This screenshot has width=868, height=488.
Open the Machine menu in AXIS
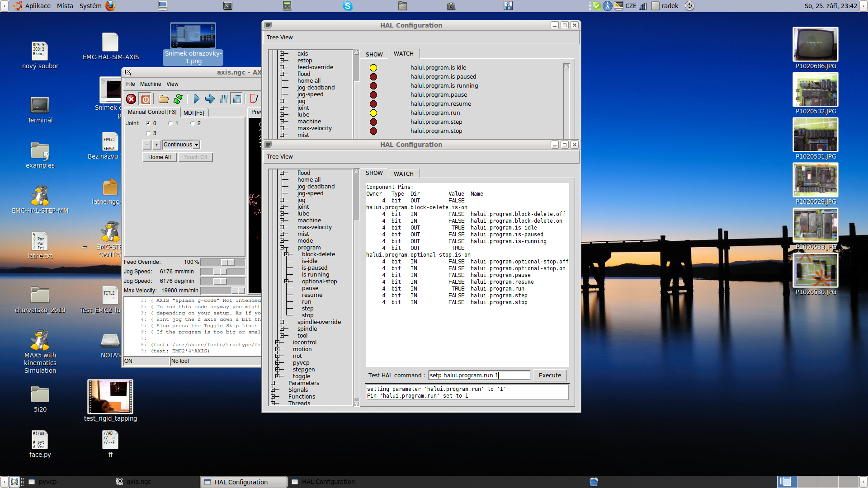tap(151, 84)
